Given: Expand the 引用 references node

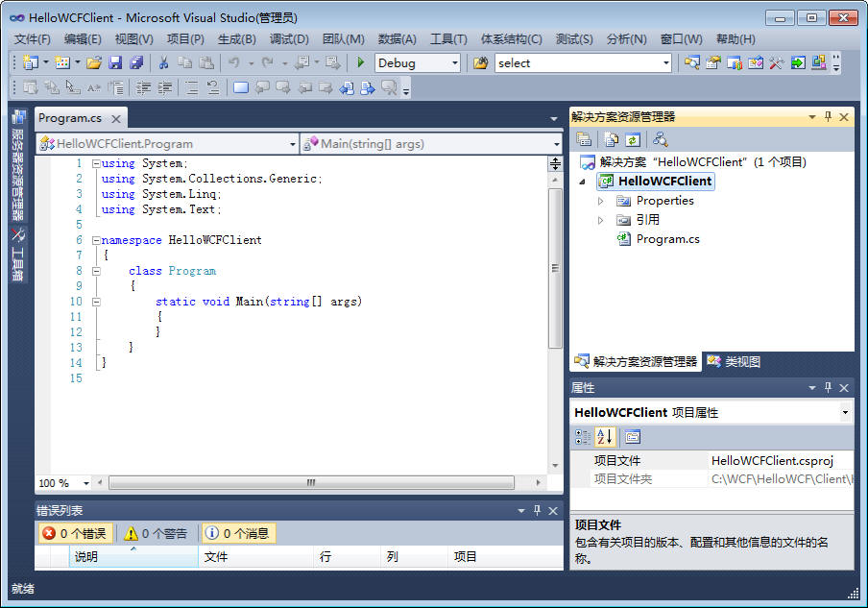Looking at the screenshot, I should point(601,220).
